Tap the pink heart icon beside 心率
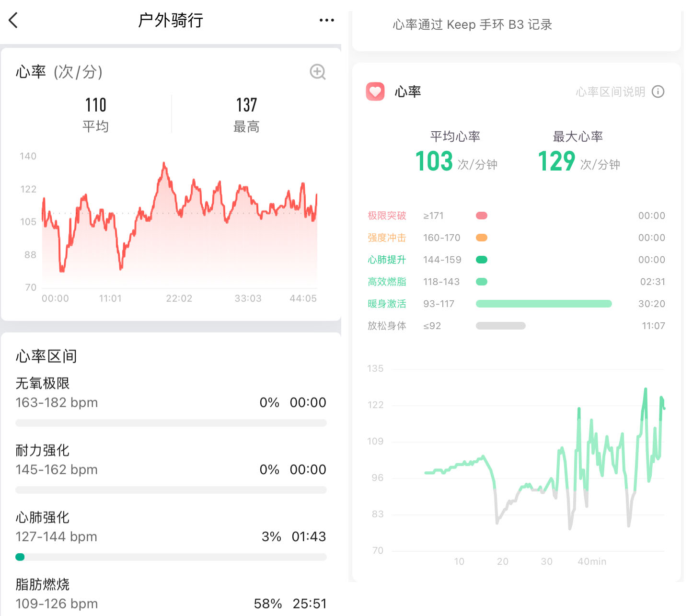 pos(375,91)
